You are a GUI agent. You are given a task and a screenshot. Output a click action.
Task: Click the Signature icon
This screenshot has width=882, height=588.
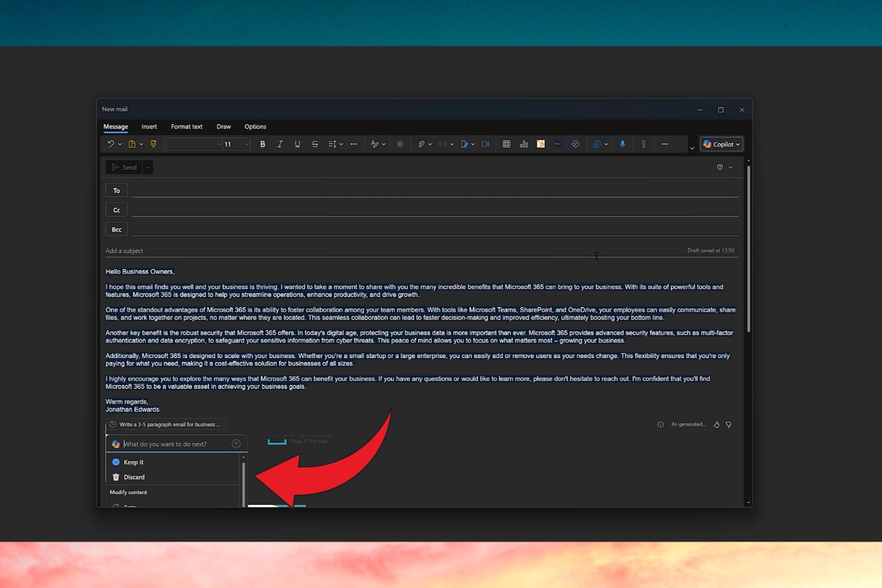tap(465, 144)
